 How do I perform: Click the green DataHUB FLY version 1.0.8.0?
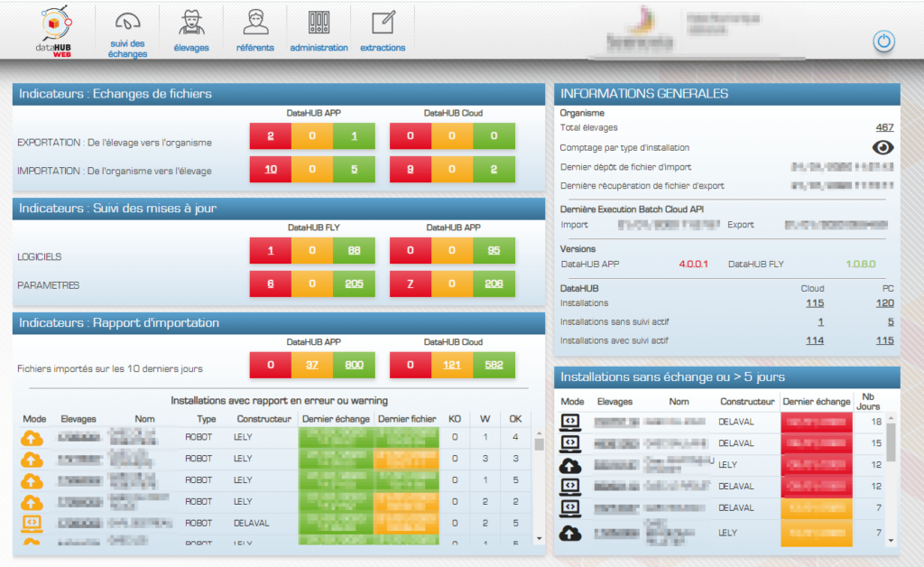pyautogui.click(x=860, y=264)
